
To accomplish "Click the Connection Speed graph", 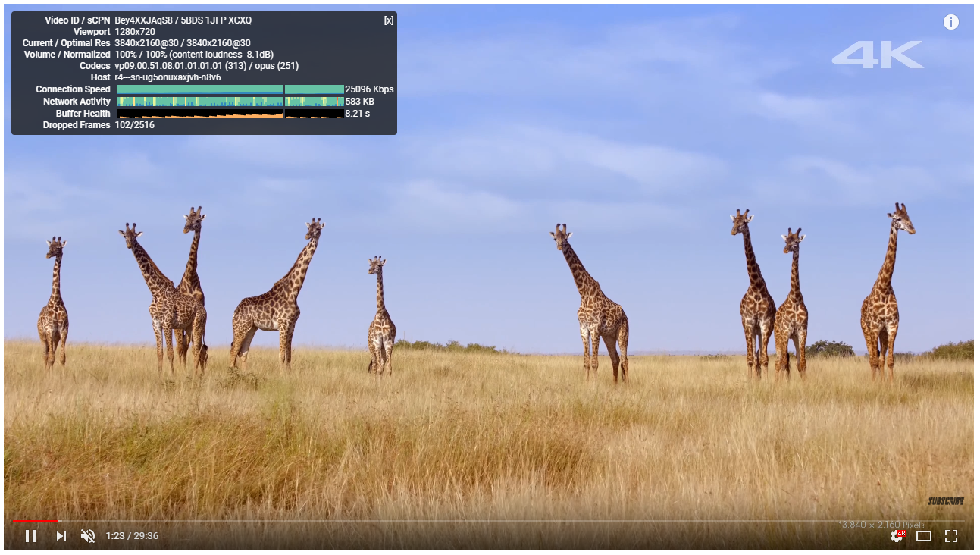I will (230, 89).
